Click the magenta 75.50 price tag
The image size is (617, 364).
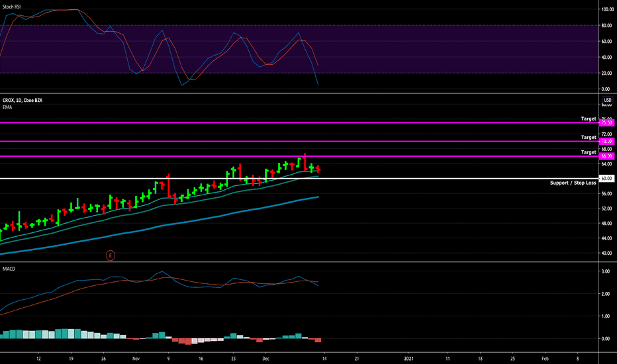point(606,123)
